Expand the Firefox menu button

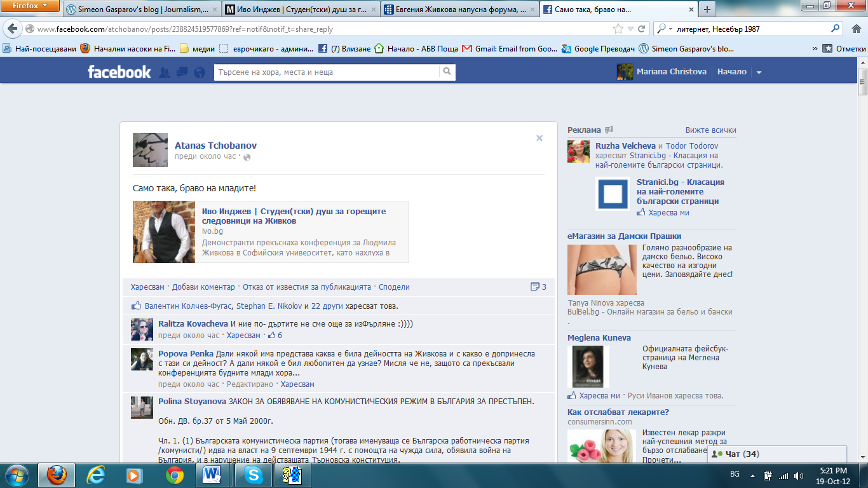pyautogui.click(x=31, y=6)
